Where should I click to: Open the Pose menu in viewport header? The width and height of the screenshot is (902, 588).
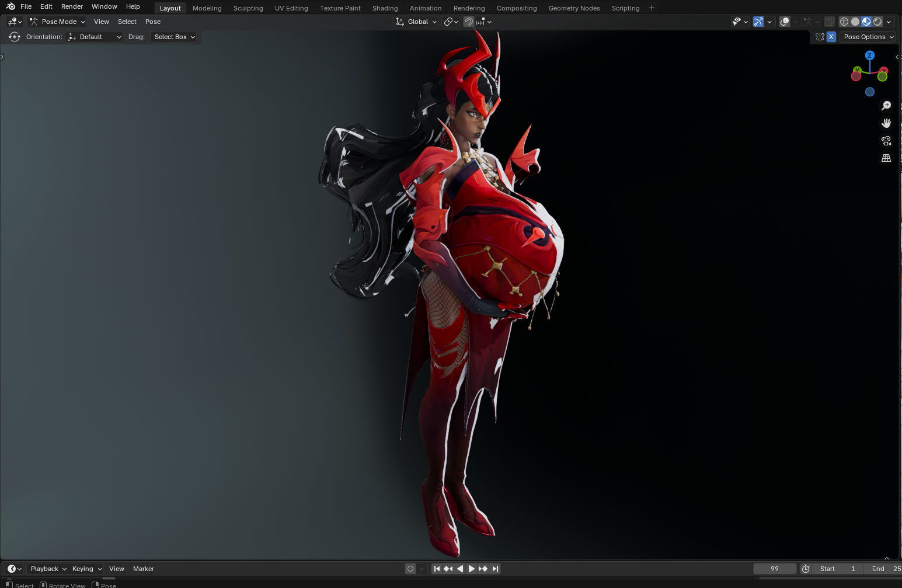(x=153, y=22)
